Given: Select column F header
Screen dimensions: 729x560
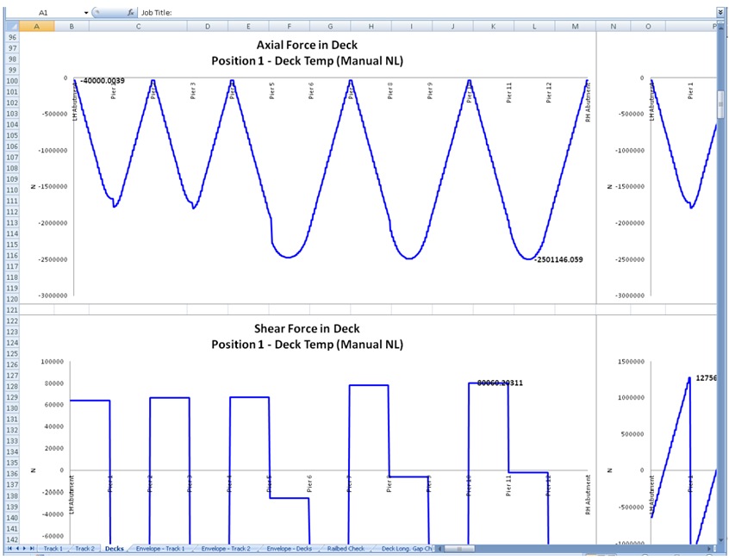Looking at the screenshot, I should pyautogui.click(x=287, y=27).
